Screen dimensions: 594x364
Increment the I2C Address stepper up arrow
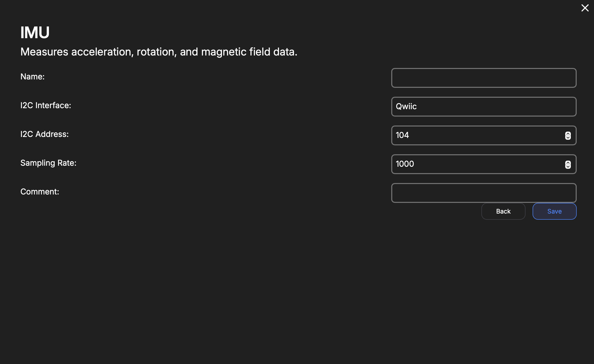568,134
